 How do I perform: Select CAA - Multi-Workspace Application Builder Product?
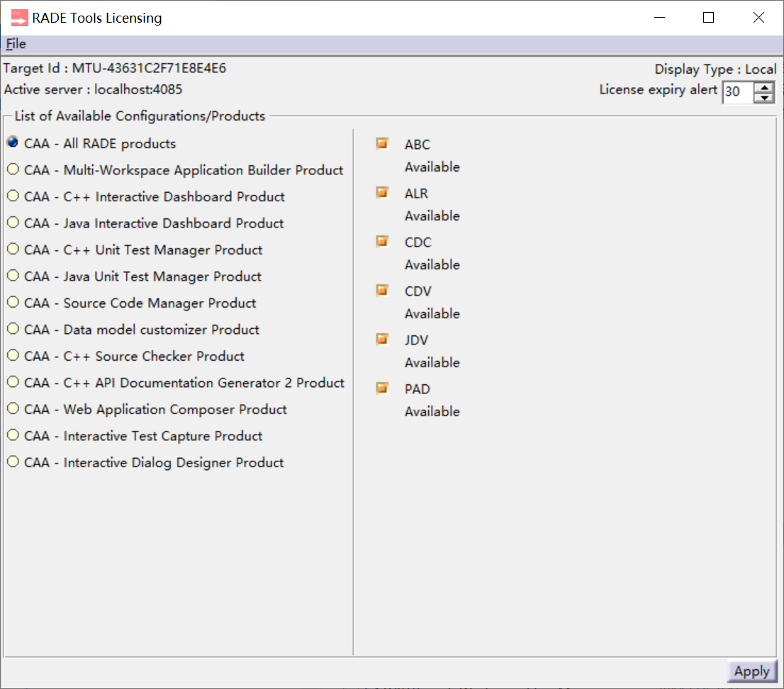tap(12, 169)
